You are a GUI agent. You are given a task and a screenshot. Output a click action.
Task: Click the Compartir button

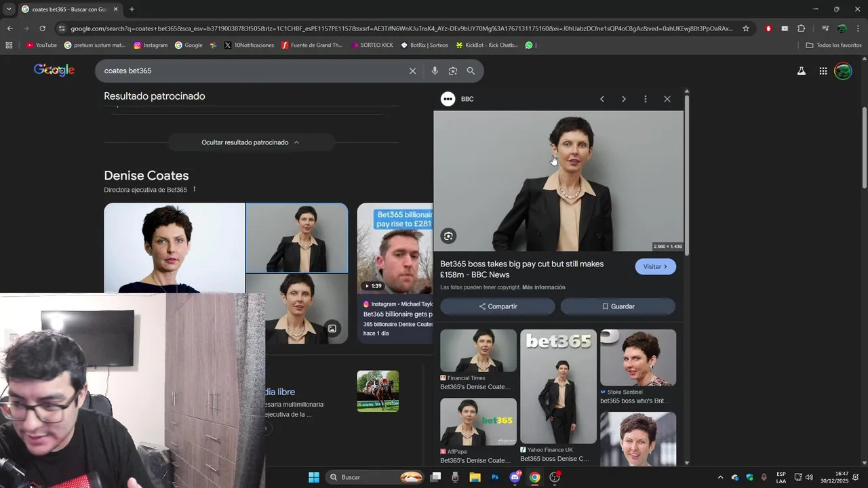(498, 306)
